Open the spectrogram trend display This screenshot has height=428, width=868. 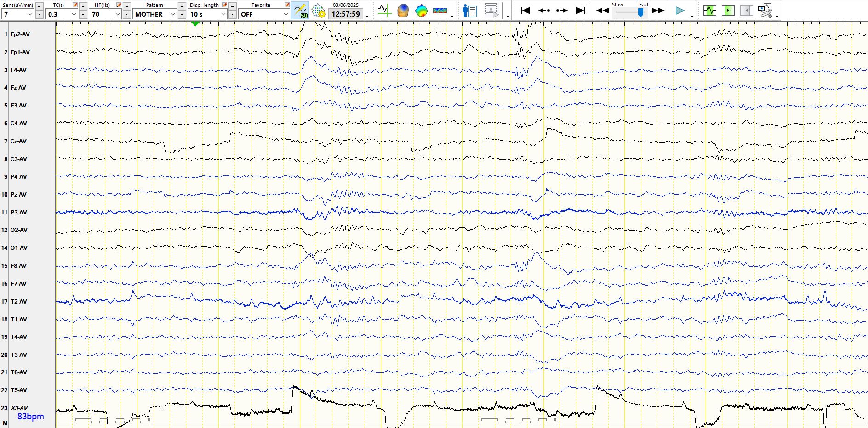tap(440, 11)
